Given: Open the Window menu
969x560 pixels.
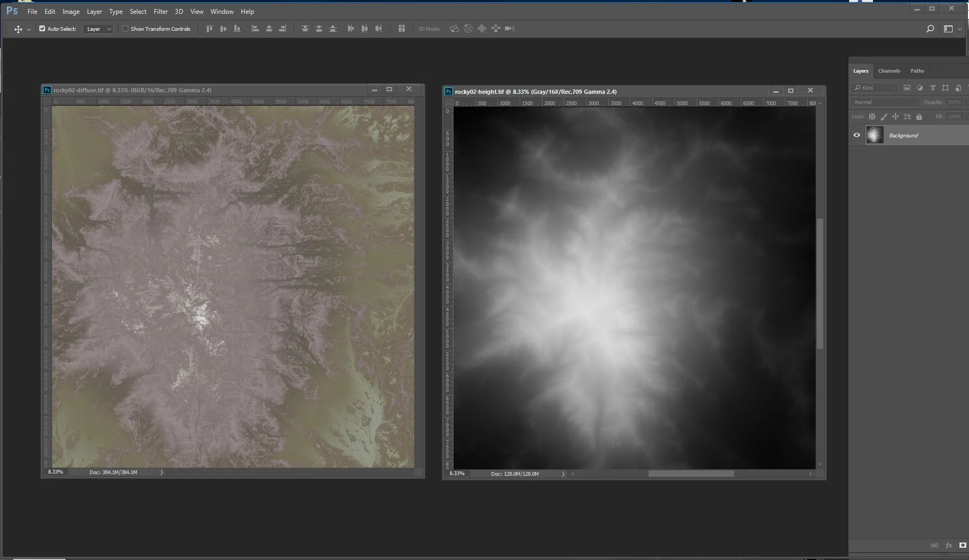Looking at the screenshot, I should [x=222, y=11].
